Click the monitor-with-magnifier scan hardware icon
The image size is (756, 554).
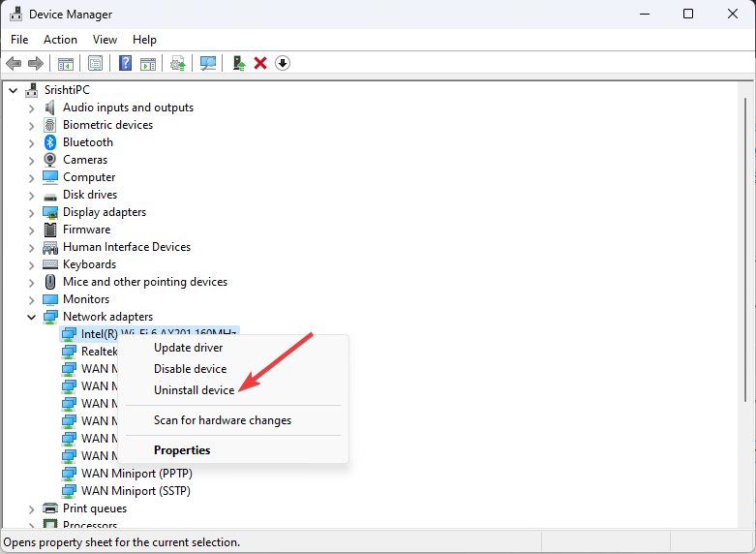pyautogui.click(x=208, y=63)
